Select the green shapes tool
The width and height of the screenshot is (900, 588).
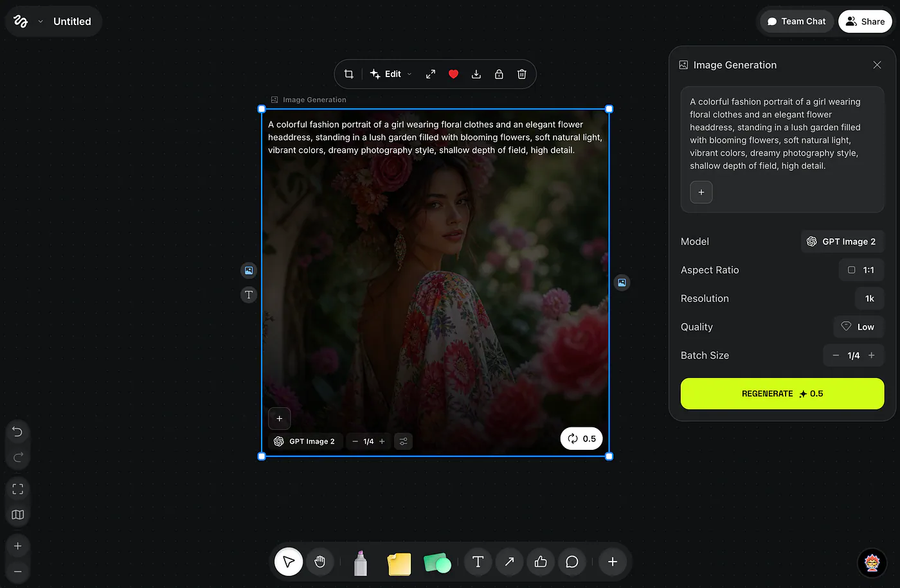tap(437, 563)
